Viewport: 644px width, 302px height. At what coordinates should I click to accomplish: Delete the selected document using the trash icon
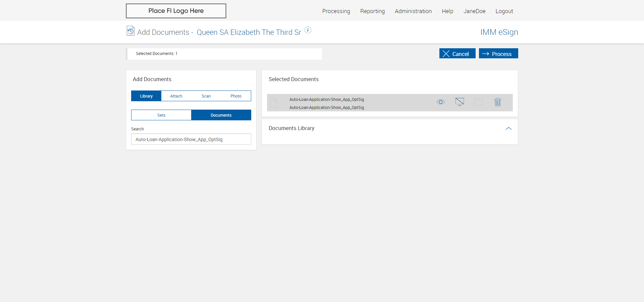[x=498, y=102]
